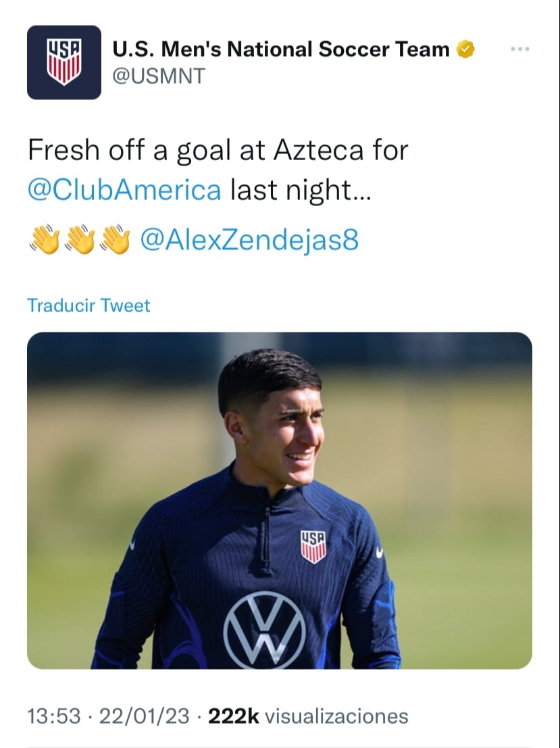Open the 222k visualizaciones count
This screenshot has height=748, width=560.
point(307,716)
